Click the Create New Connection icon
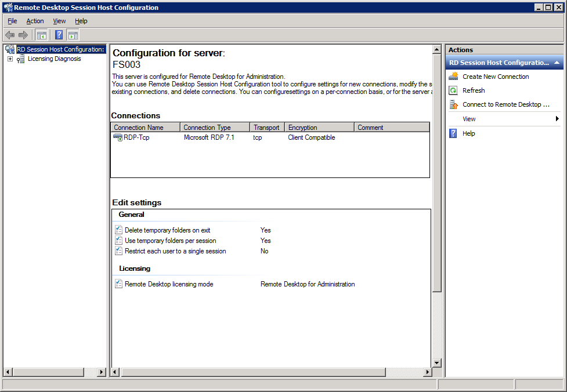The image size is (567, 392). pyautogui.click(x=453, y=76)
